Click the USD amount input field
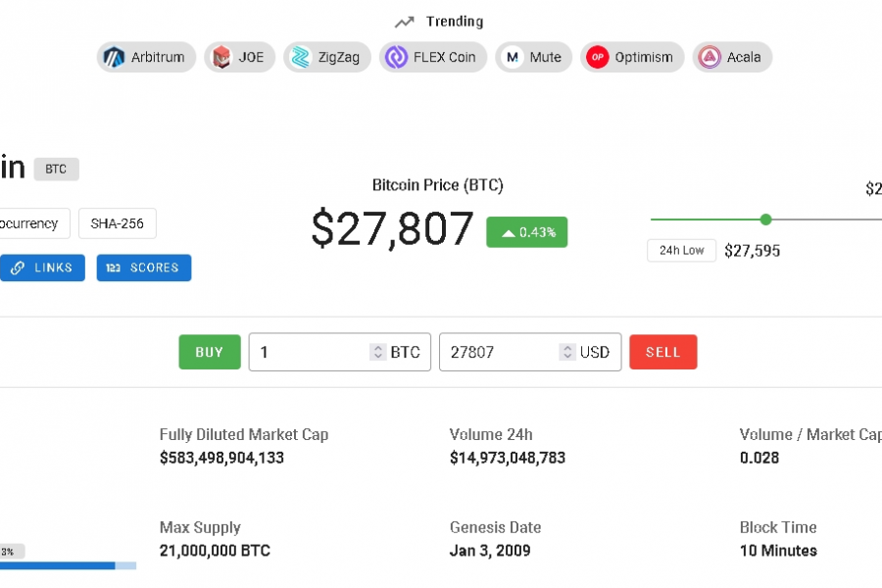The width and height of the screenshot is (882, 588). point(498,353)
